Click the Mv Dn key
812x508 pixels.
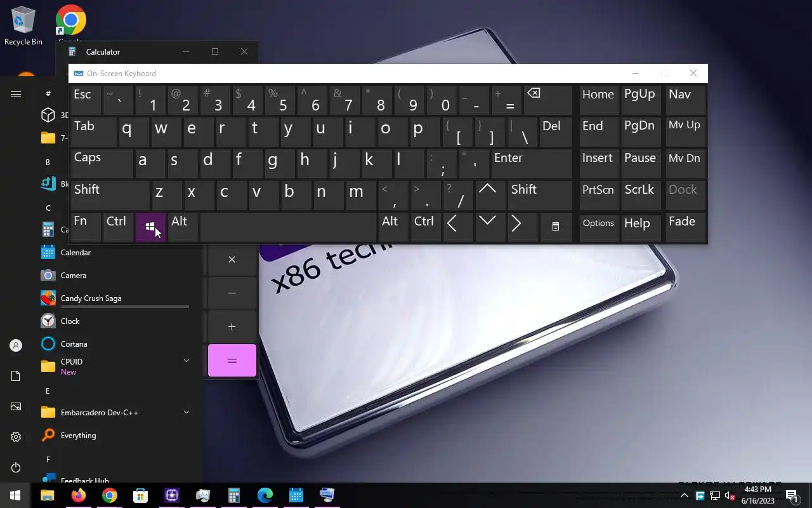click(686, 163)
